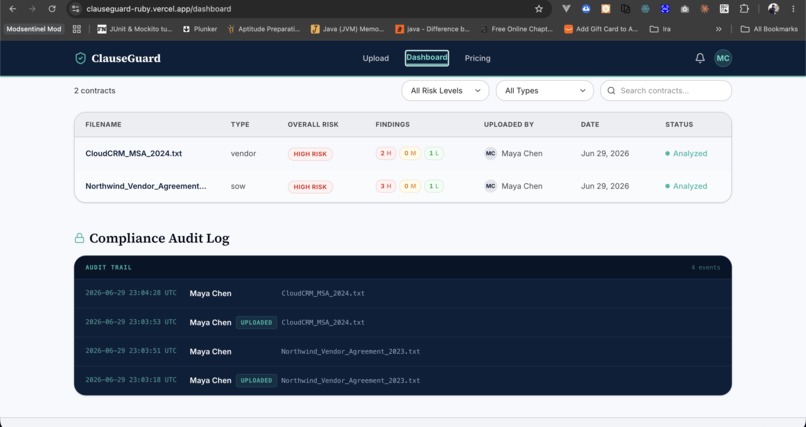Reload the page
806x427 pixels.
(x=52, y=9)
